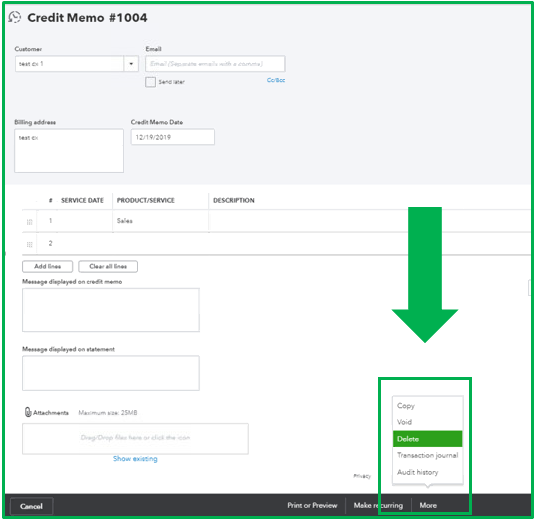This screenshot has width=536, height=521.
Task: Click the empty product cell of line 2
Action: (161, 243)
